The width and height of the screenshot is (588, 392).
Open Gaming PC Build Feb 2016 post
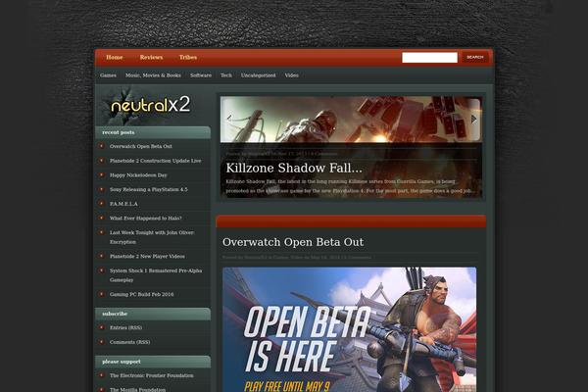(141, 294)
